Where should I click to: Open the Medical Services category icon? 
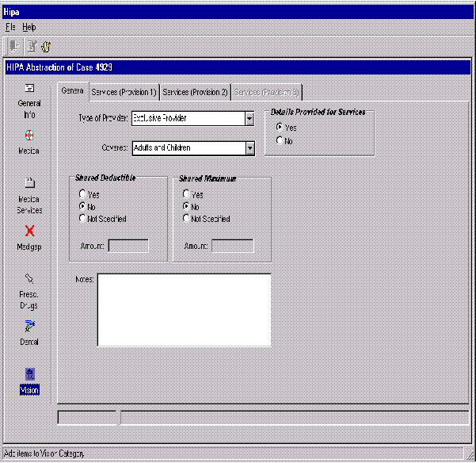(29, 183)
